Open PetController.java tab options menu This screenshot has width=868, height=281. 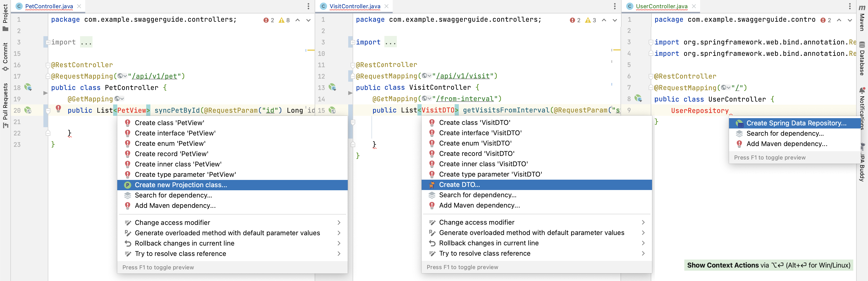click(x=308, y=6)
